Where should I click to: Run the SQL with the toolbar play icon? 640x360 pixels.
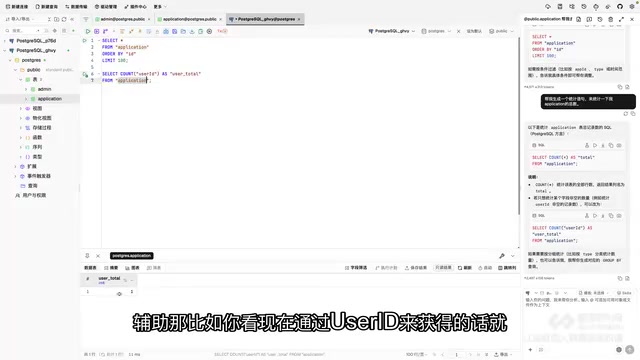88,31
